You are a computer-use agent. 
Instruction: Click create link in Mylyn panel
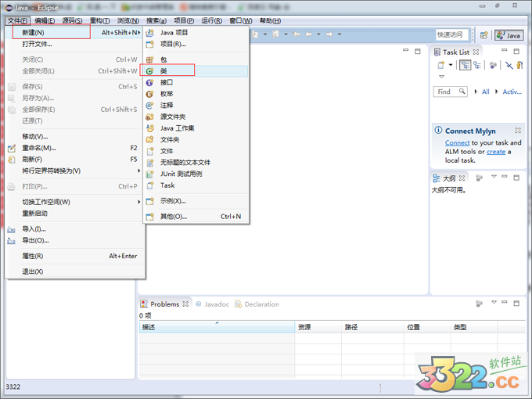point(496,152)
